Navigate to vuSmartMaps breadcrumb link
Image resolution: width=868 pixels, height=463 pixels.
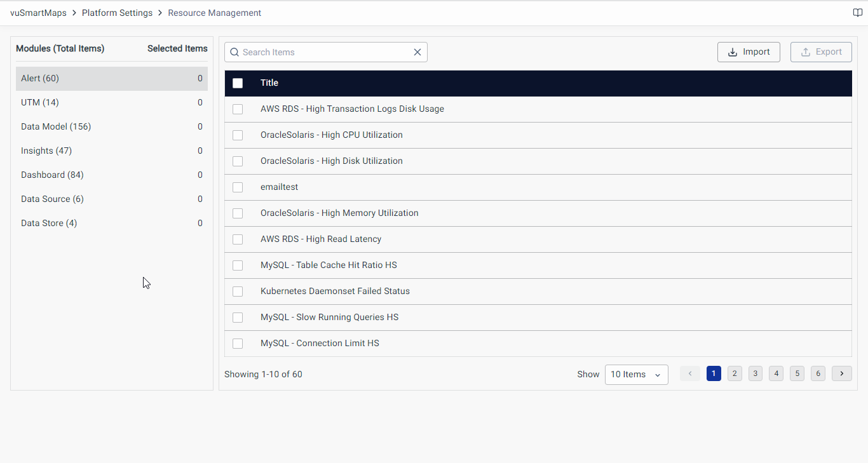(x=38, y=13)
